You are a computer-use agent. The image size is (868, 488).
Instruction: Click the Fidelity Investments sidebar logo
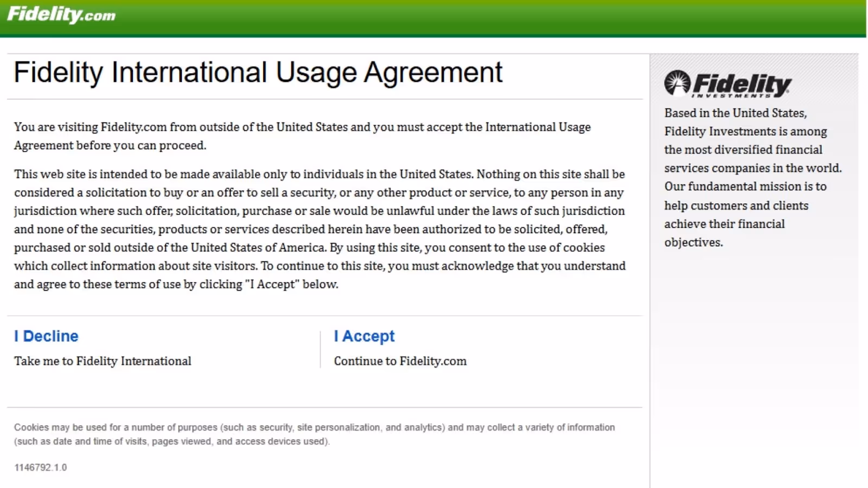pyautogui.click(x=727, y=84)
